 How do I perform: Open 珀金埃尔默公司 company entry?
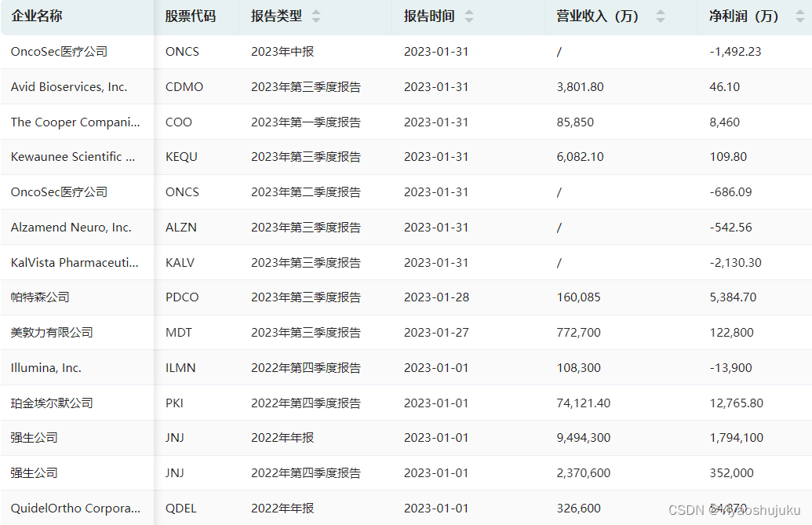(x=52, y=403)
